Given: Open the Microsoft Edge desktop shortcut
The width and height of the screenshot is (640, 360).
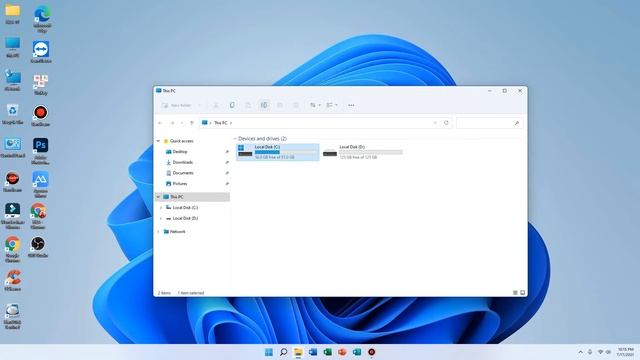Looking at the screenshot, I should pos(42,18).
